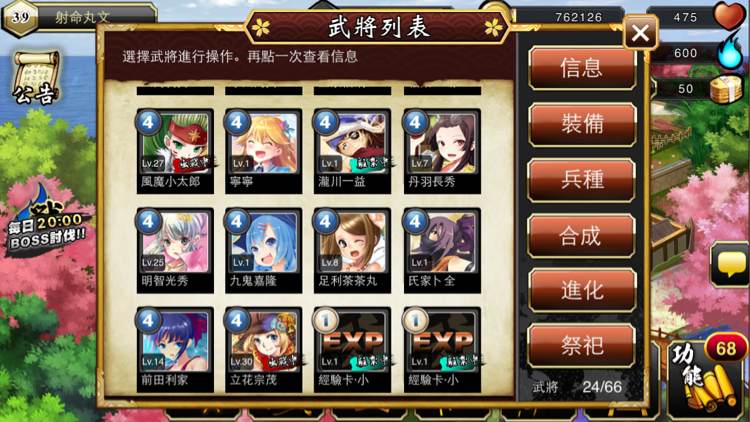The image size is (750, 422).
Task: Click the 信息 info button
Action: [x=582, y=67]
